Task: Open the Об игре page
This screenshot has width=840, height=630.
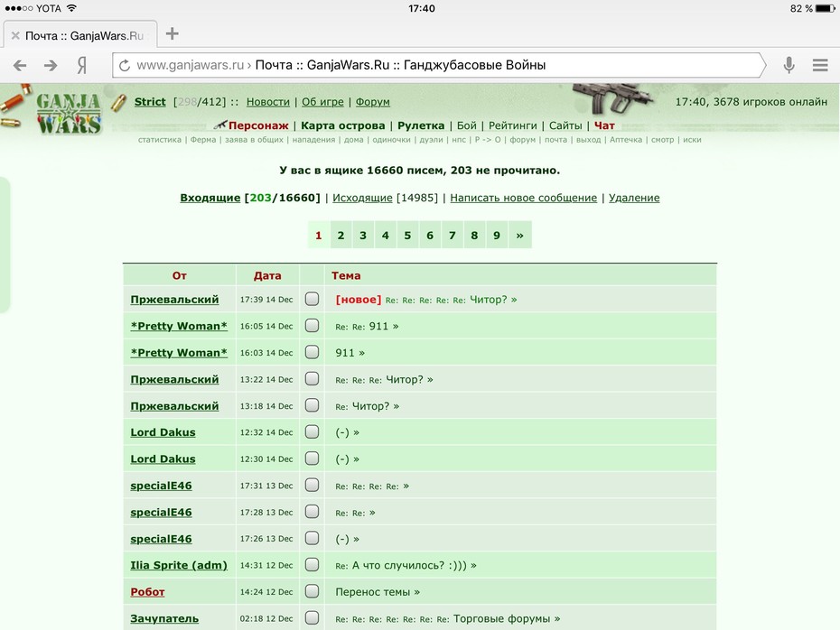Action: point(322,102)
